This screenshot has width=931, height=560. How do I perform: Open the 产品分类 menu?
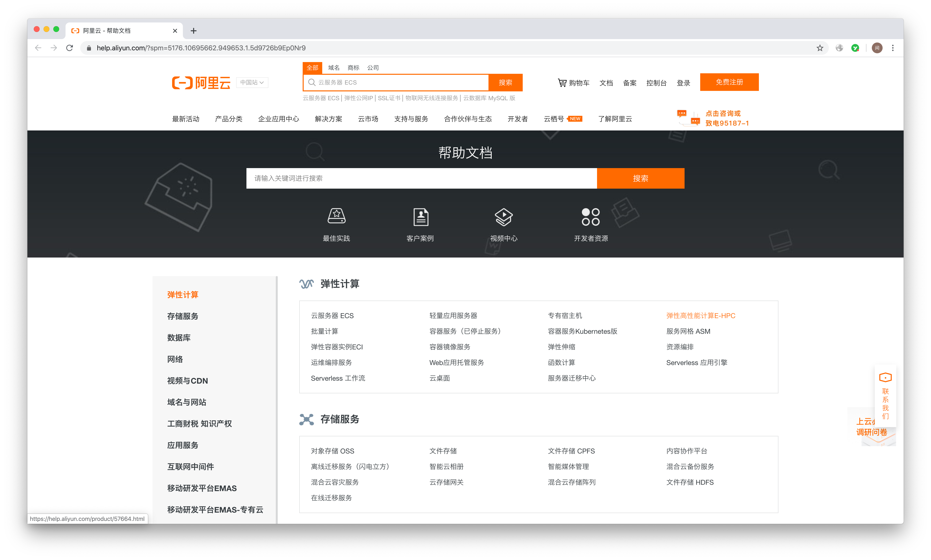coord(228,119)
